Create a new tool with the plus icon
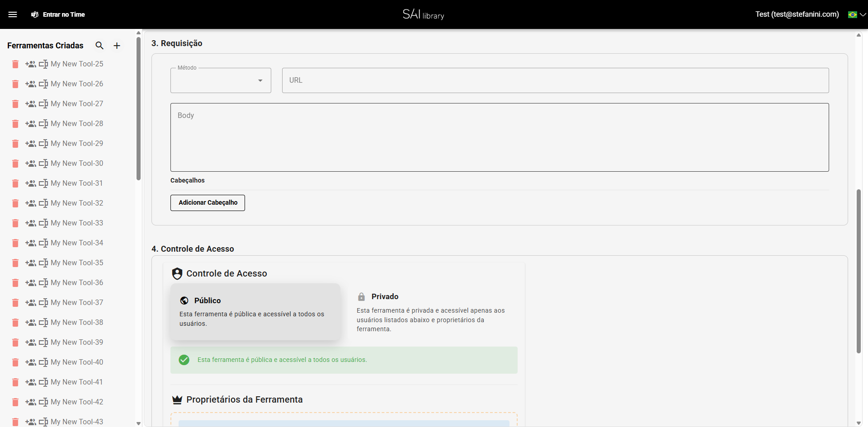The height and width of the screenshot is (427, 868). pos(117,46)
